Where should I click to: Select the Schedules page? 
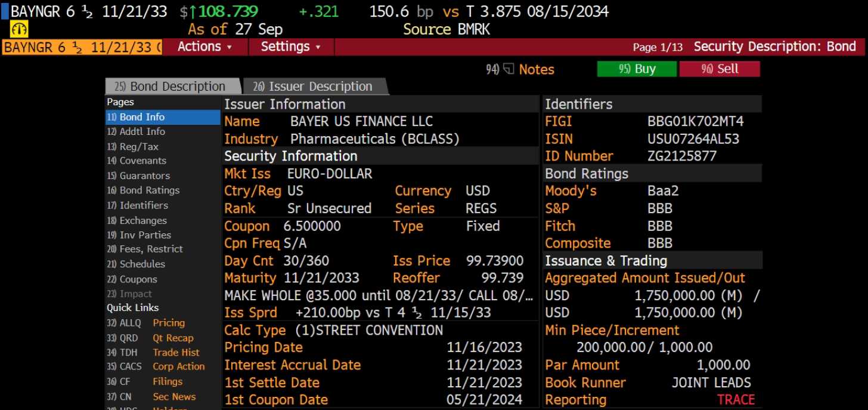click(163, 264)
